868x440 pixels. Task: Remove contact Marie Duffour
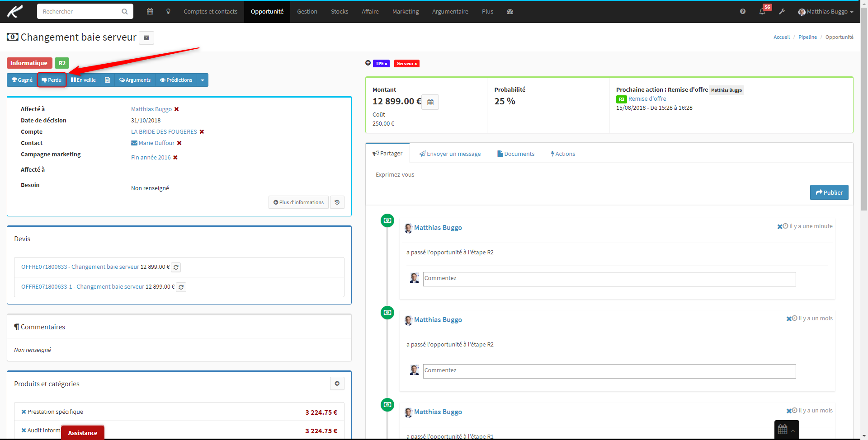click(x=179, y=143)
